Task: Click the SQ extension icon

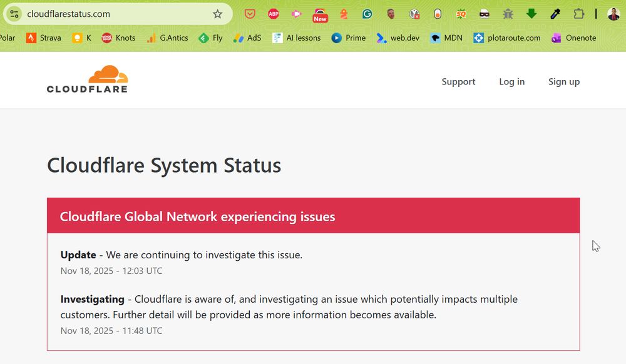Action: tap(460, 13)
